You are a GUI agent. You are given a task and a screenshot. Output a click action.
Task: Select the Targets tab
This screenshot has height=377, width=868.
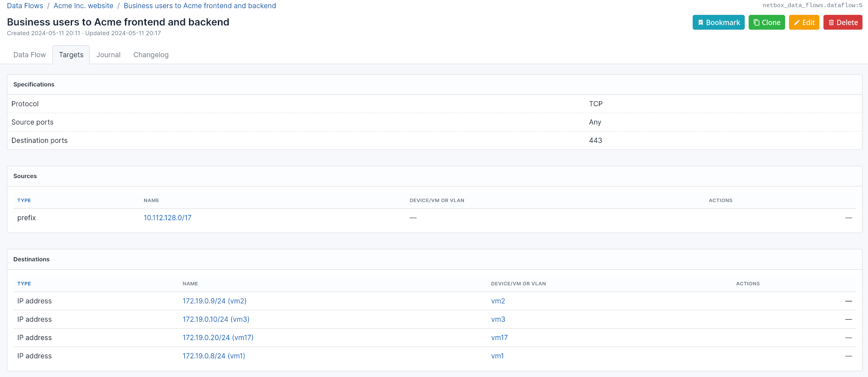click(71, 55)
